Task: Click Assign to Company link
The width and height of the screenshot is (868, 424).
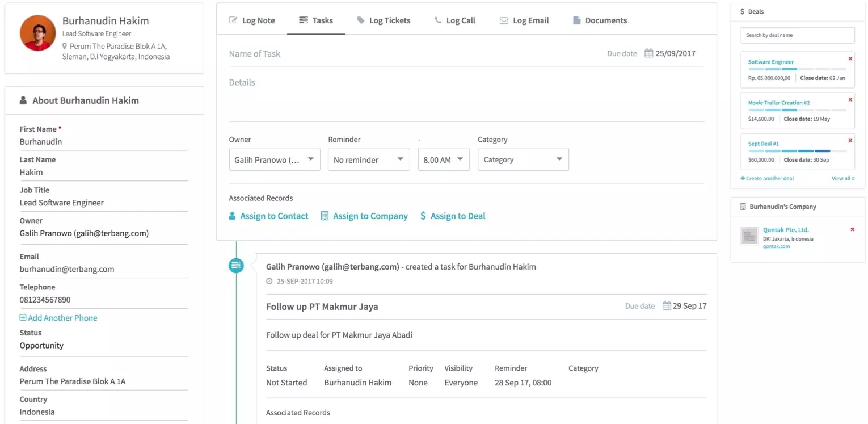Action: click(x=364, y=216)
